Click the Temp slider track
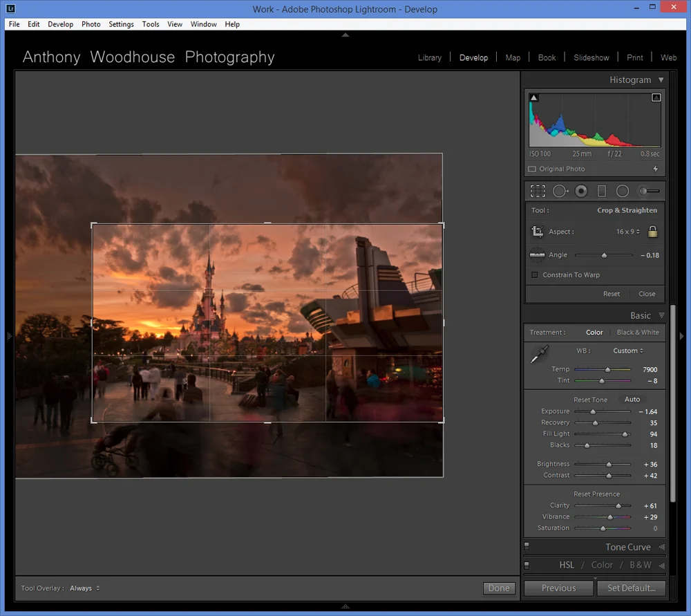Screen dimensions: 691x616 tap(603, 369)
